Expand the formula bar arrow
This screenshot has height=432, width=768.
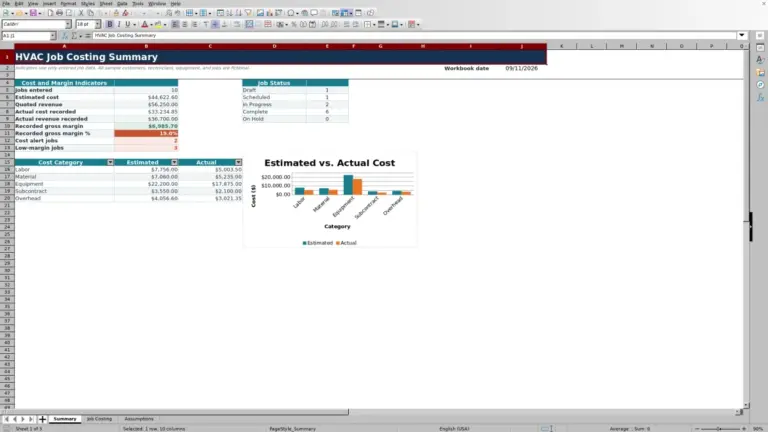point(742,35)
